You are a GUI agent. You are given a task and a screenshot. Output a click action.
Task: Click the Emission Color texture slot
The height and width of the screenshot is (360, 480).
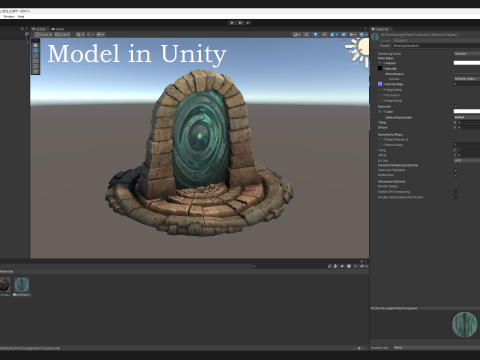(380, 112)
